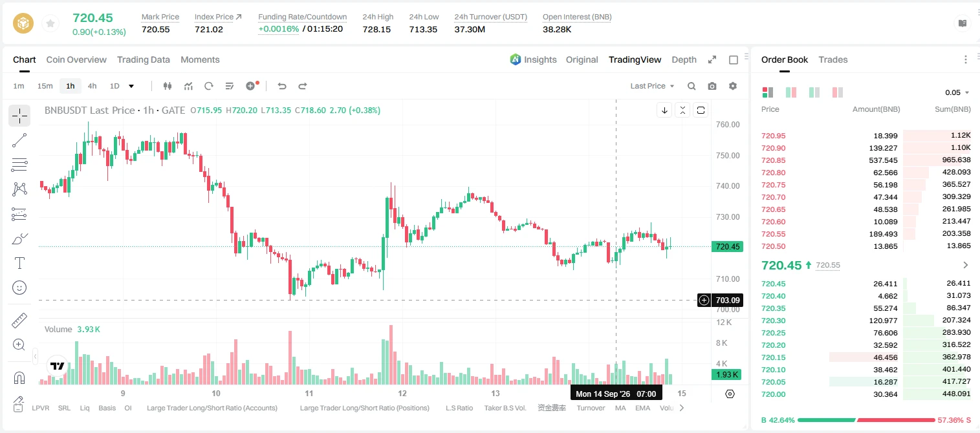This screenshot has width=980, height=433.
Task: Open the candlestick chart style icon
Action: (168, 86)
